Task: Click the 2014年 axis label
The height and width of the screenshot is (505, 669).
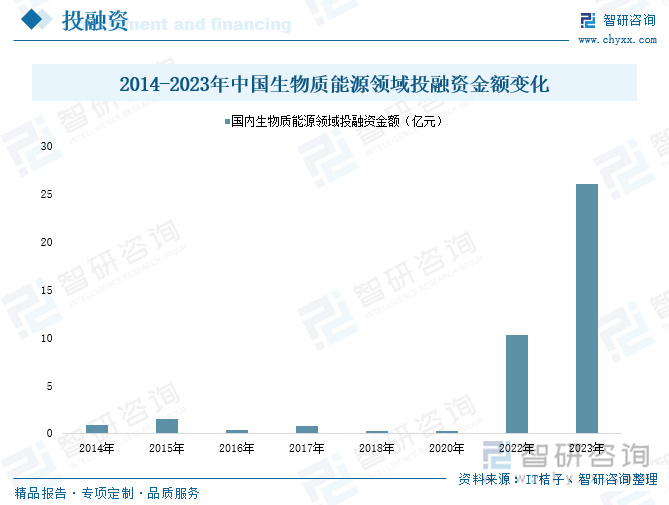Action: coord(96,448)
